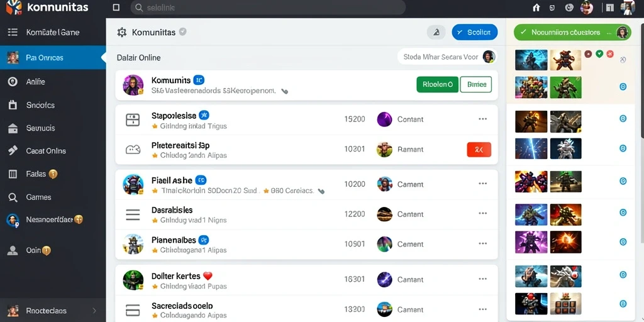Screen dimensions: 644x322
Task: Open the home icon in the top bar
Action: click(536, 8)
